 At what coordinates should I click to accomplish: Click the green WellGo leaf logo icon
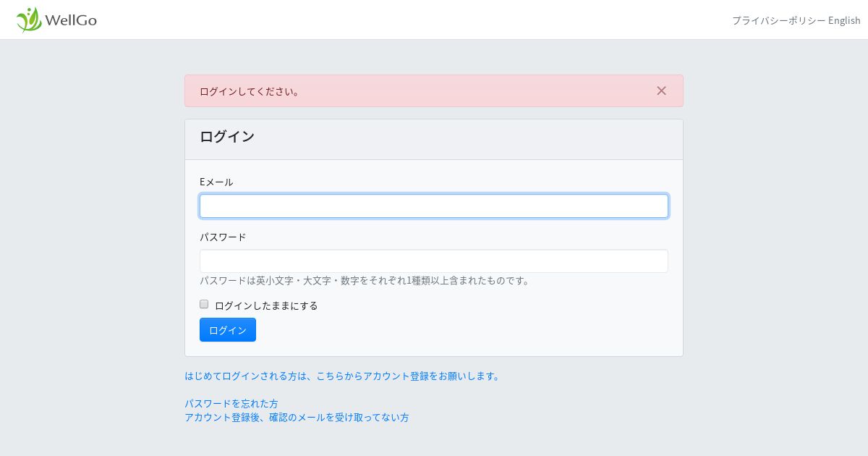point(29,20)
